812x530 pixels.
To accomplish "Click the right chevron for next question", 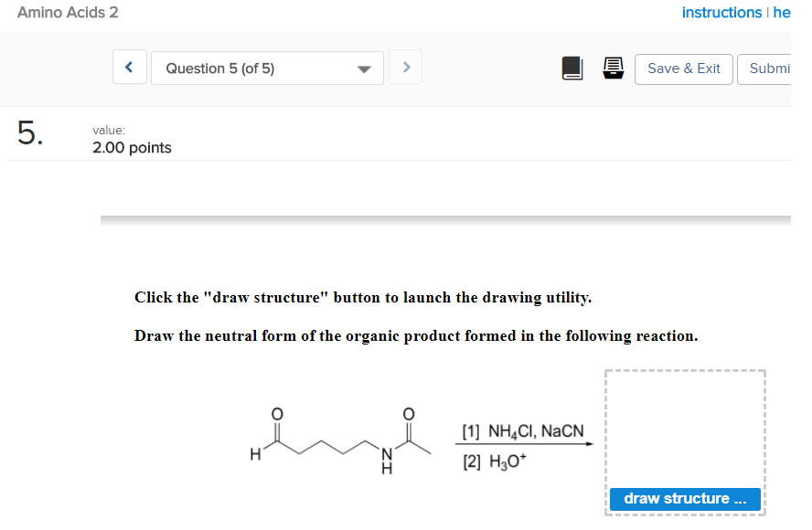I will click(405, 67).
